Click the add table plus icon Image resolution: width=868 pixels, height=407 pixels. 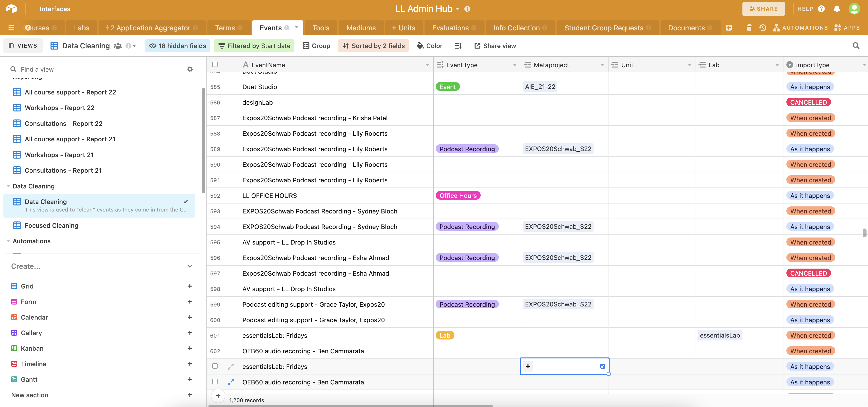pos(729,28)
